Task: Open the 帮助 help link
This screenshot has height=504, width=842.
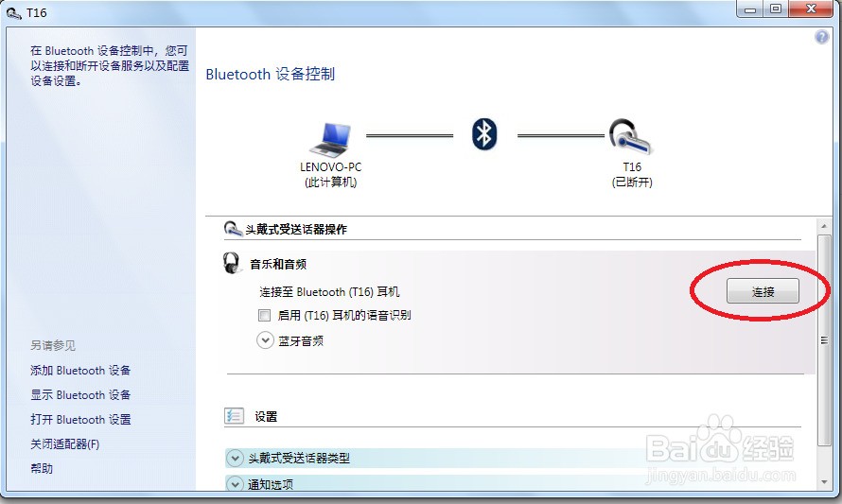Action: (x=42, y=469)
